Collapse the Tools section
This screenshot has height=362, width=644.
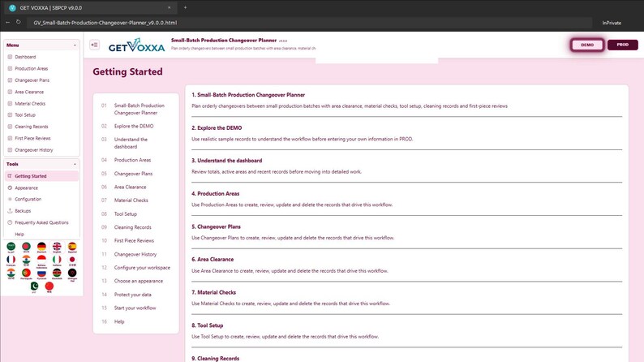75,164
